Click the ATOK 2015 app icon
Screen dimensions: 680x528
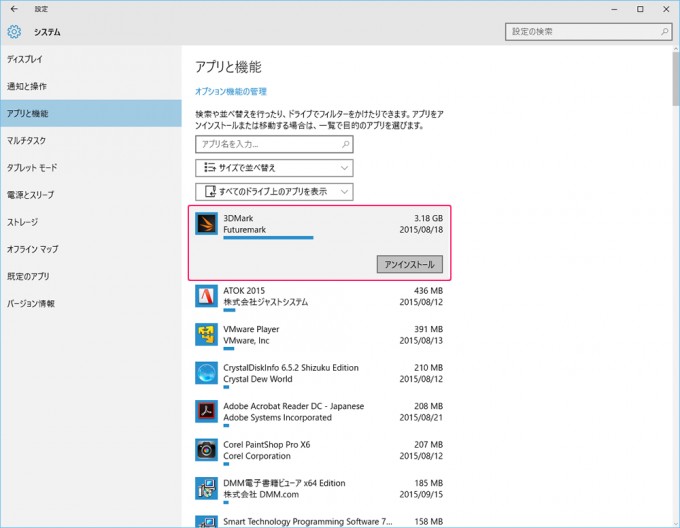(x=206, y=296)
